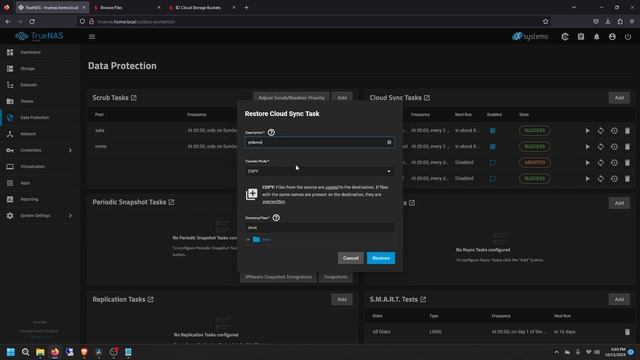
Task: Show help for the Description field
Action: [x=271, y=132]
